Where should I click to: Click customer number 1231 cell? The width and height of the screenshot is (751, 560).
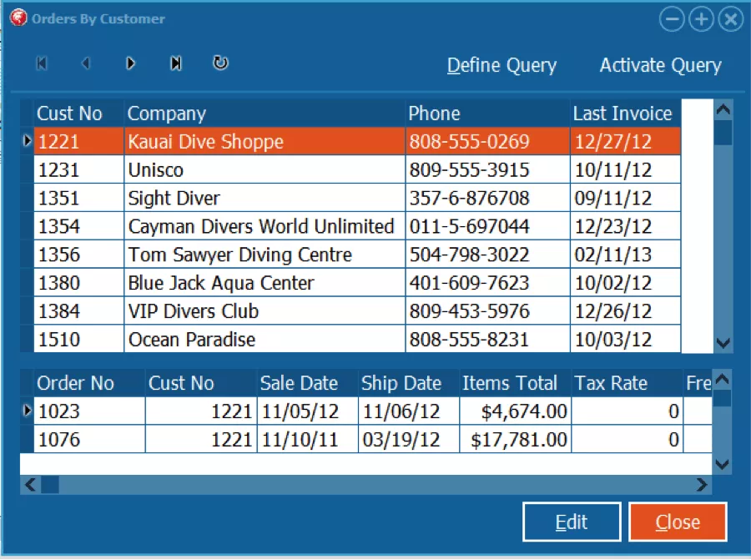coord(79,169)
